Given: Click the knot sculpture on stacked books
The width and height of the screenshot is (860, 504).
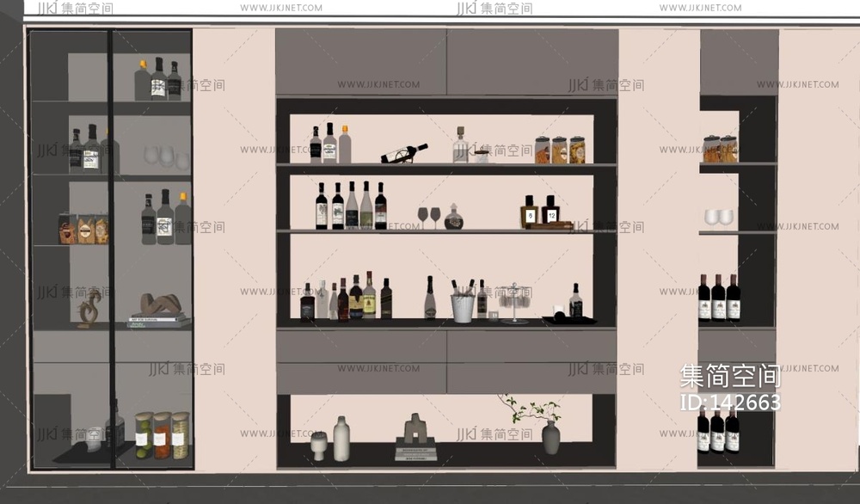Looking at the screenshot, I should tap(160, 304).
